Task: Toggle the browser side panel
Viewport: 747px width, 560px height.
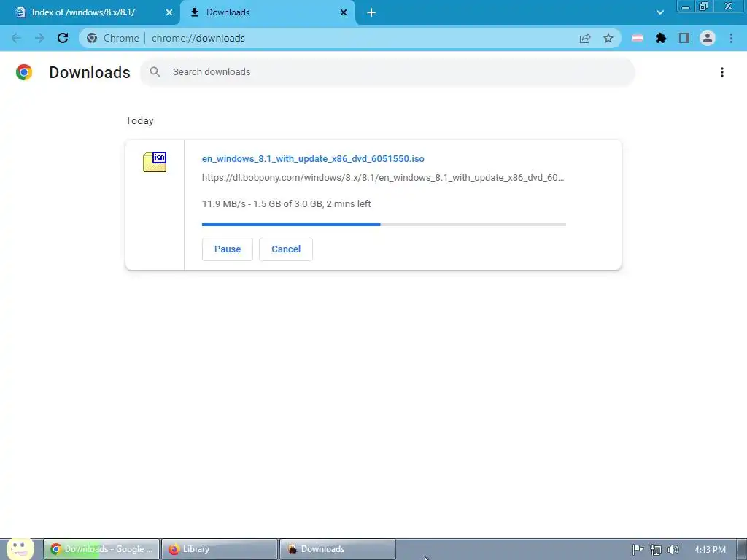Action: coord(684,38)
